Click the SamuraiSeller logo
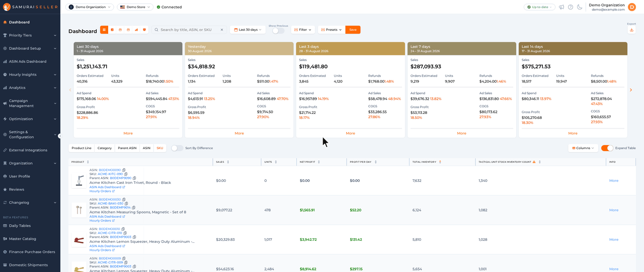The width and height of the screenshot is (644, 272). pos(29,7)
